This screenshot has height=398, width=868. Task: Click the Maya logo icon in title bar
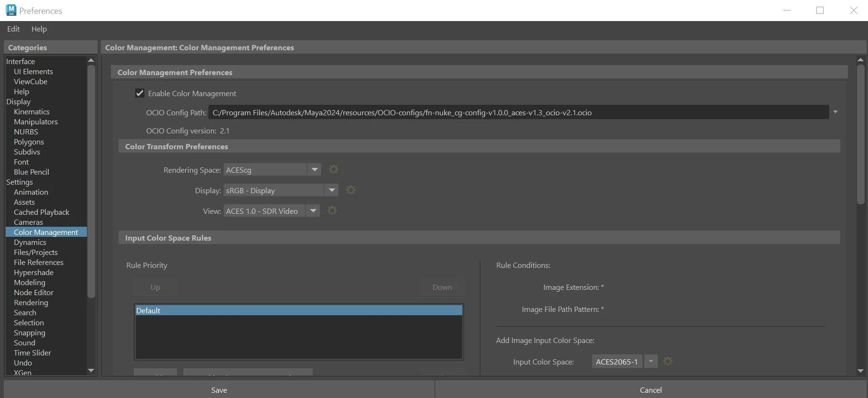11,10
